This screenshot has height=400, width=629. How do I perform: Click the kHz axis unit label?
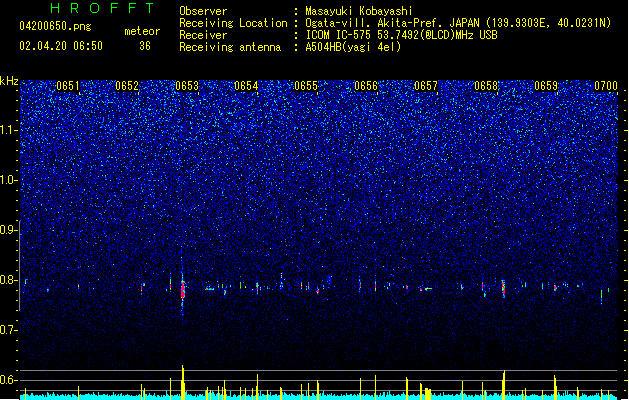point(9,81)
